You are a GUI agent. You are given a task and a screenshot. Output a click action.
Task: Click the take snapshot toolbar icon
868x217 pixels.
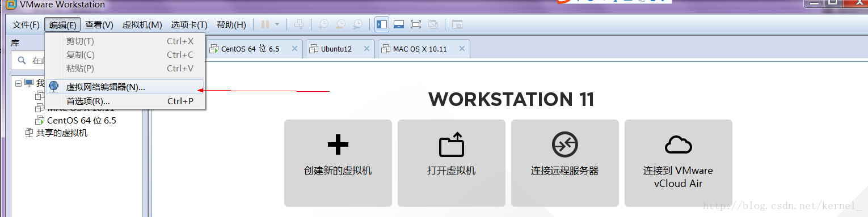(323, 24)
